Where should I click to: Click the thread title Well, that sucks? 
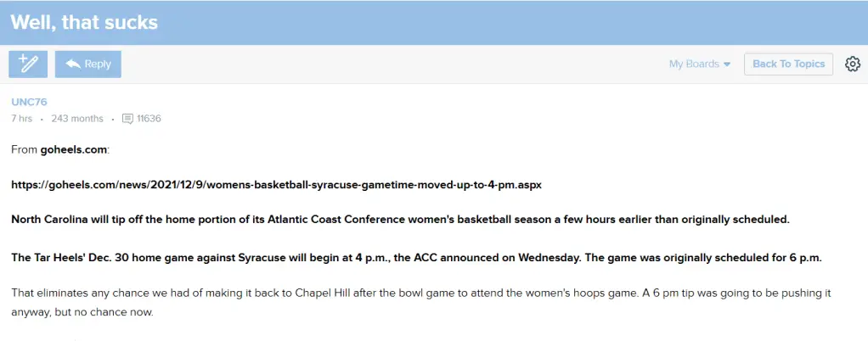(x=84, y=22)
